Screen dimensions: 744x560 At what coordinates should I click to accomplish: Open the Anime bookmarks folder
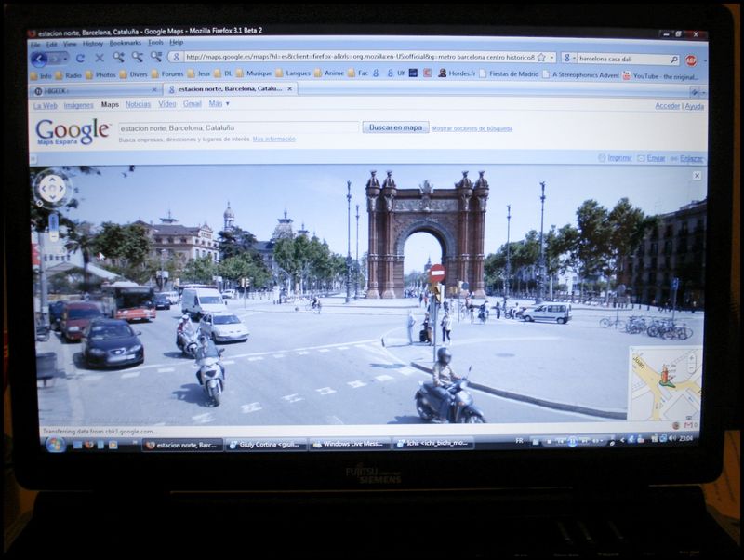pos(329,73)
